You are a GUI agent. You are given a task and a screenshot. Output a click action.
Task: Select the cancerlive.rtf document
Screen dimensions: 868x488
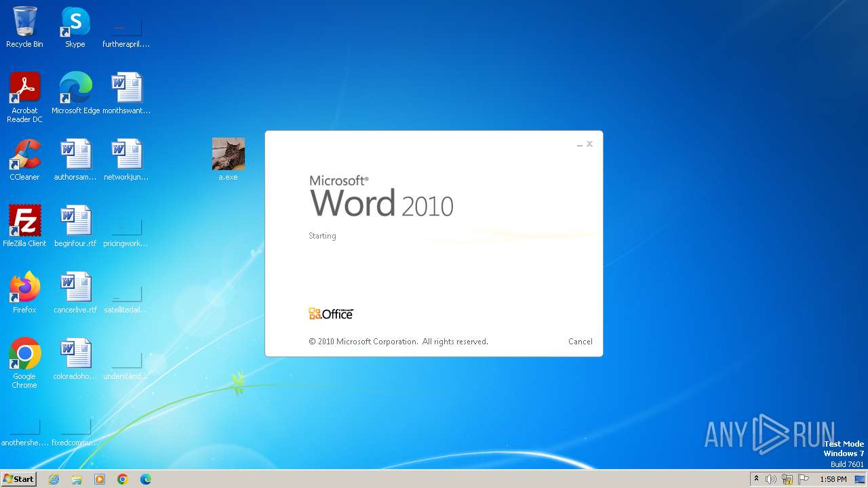[x=75, y=292]
